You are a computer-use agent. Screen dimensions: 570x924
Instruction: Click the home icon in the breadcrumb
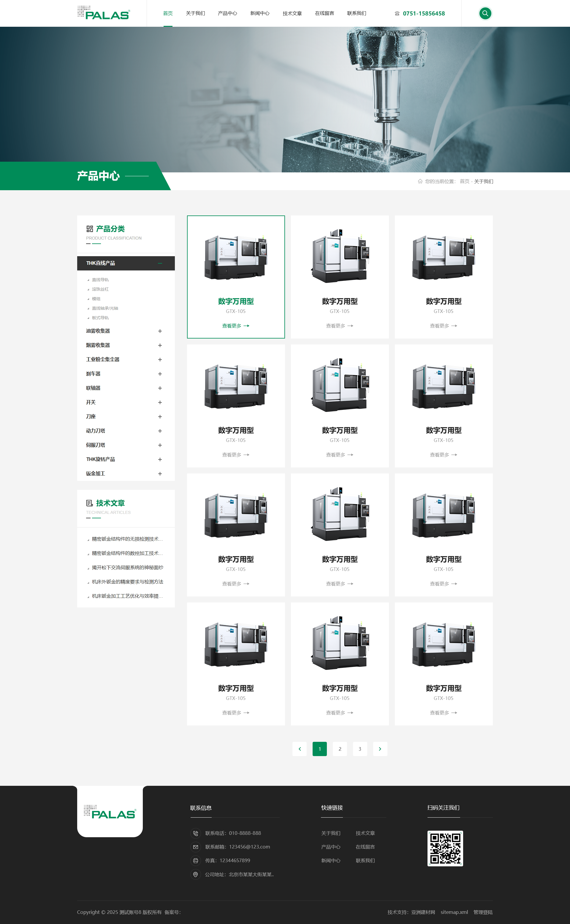pyautogui.click(x=420, y=182)
